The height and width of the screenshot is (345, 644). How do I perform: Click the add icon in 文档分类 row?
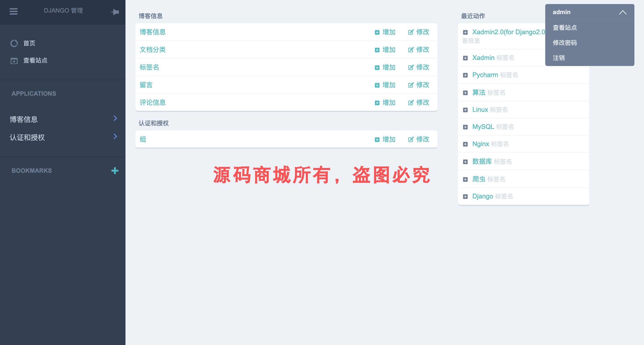[377, 50]
